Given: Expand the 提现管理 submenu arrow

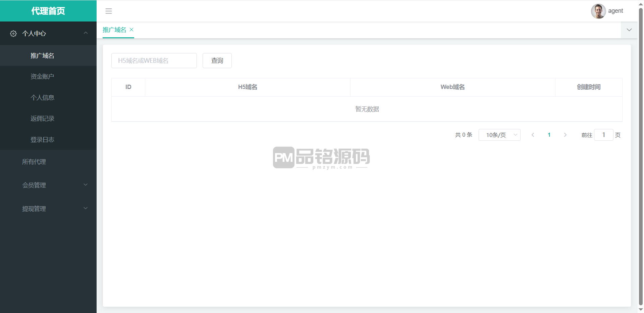Looking at the screenshot, I should click(86, 208).
